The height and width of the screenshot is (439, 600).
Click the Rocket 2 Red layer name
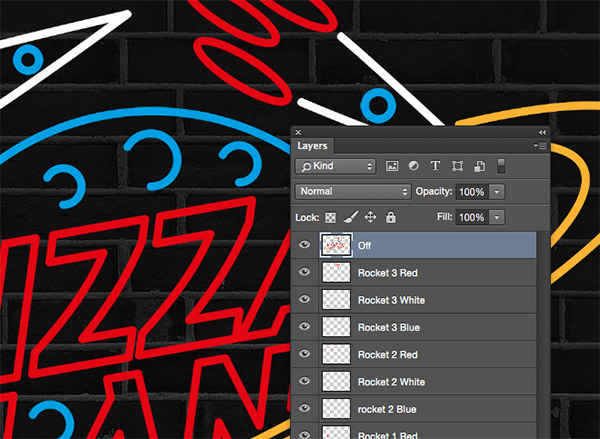[x=388, y=355]
